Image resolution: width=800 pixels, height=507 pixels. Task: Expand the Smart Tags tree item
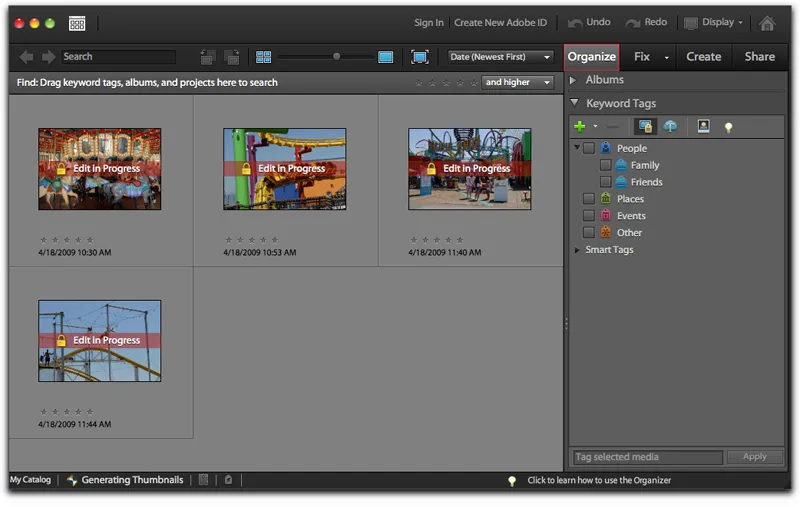point(577,250)
